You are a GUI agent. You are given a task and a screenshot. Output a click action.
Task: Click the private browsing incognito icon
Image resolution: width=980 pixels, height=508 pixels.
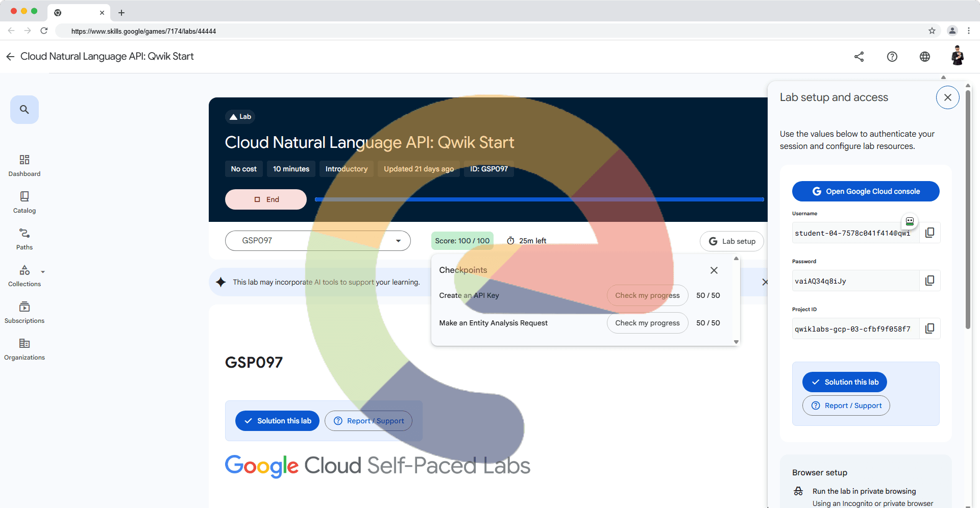click(798, 491)
